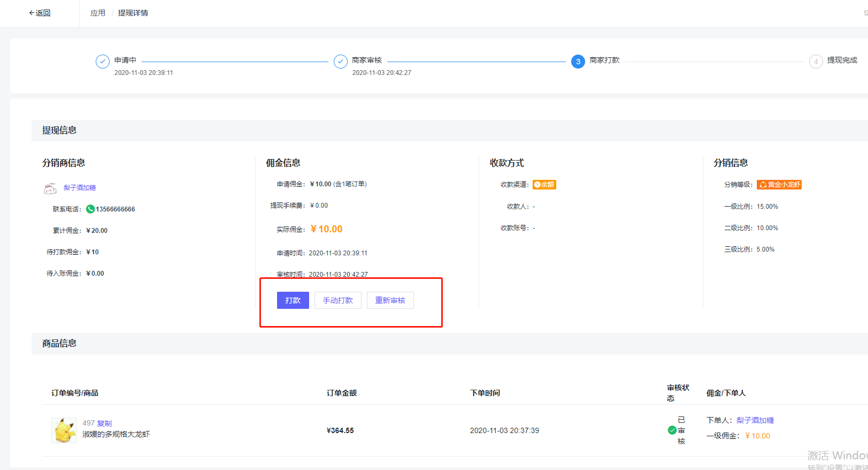Click the 商家审核 step checkmark icon
868x470 pixels.
(x=340, y=62)
